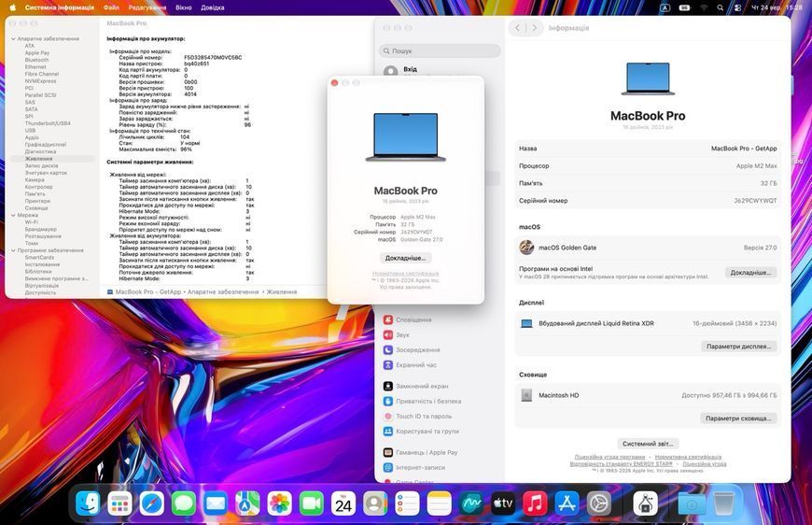812x525 pixels.
Task: Open the Downloads folder in the Dock
Action: point(692,504)
